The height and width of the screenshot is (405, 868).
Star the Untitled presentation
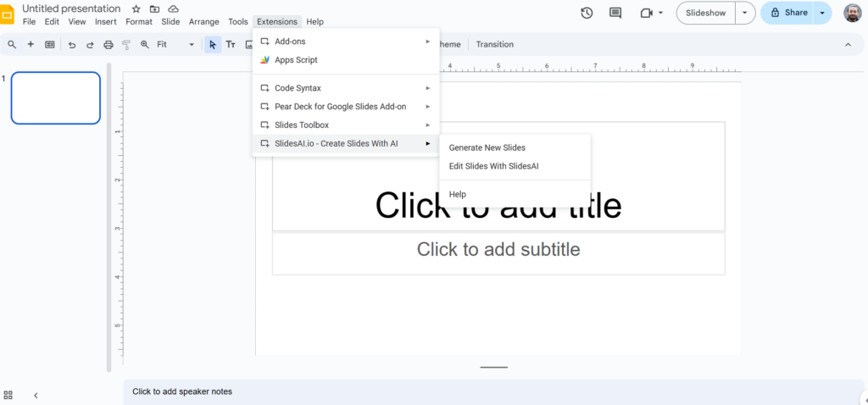coord(136,8)
